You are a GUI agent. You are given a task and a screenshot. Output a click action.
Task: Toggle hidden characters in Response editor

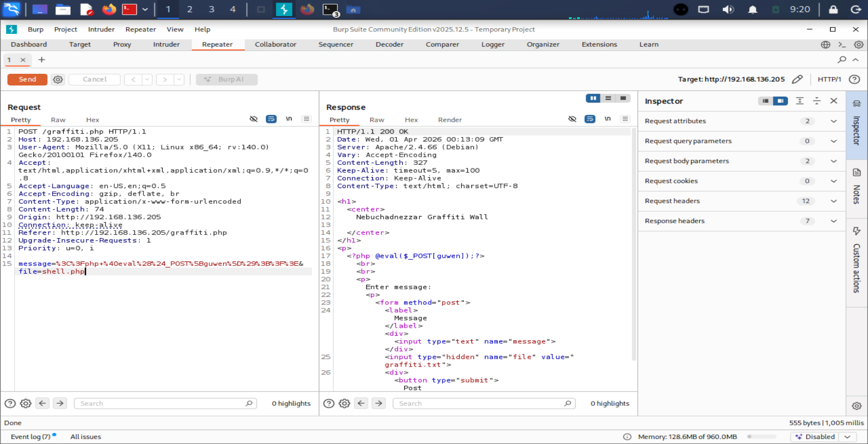pyautogui.click(x=572, y=119)
